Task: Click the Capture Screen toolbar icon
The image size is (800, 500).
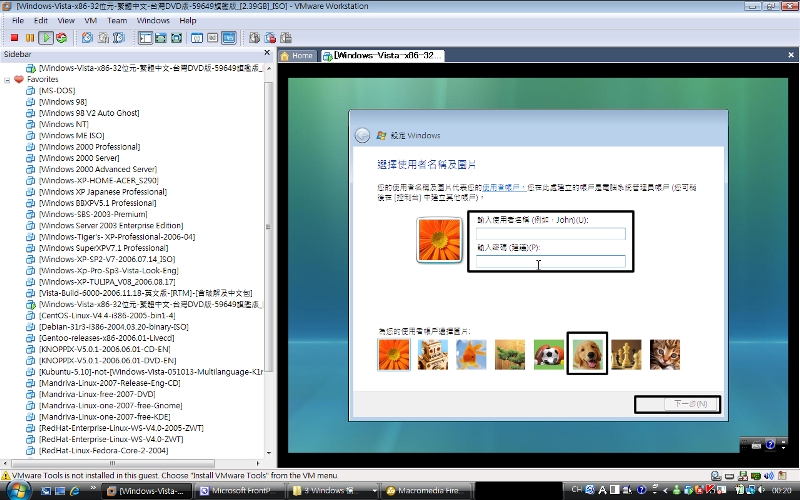Action: [x=255, y=38]
